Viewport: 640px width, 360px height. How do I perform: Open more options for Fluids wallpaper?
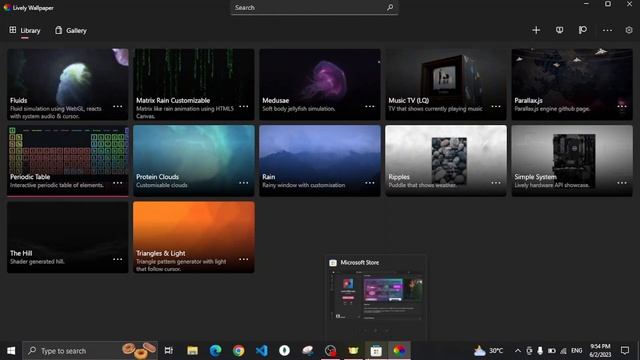[118, 107]
